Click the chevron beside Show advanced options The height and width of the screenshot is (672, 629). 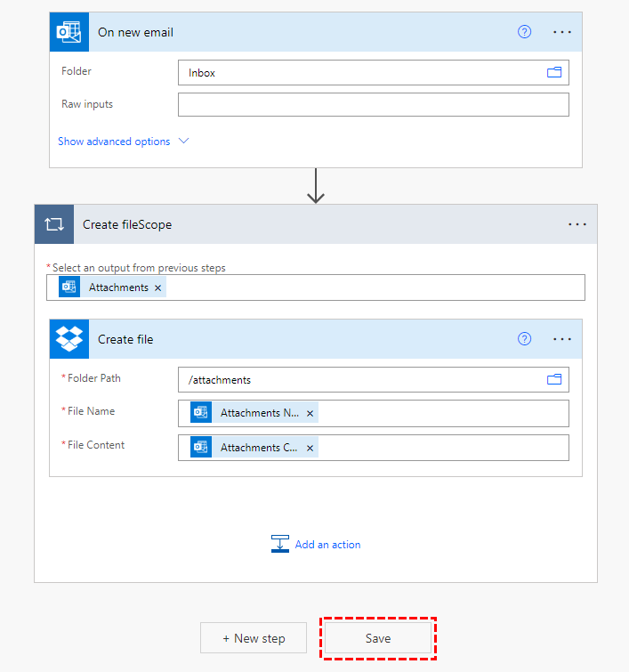coord(184,141)
